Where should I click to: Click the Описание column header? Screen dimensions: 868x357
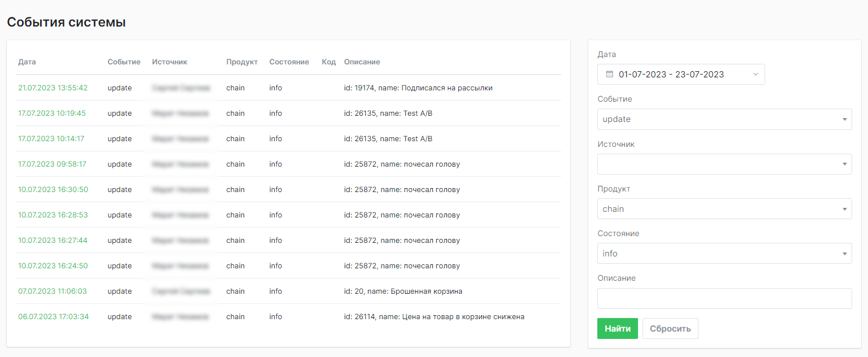(362, 62)
